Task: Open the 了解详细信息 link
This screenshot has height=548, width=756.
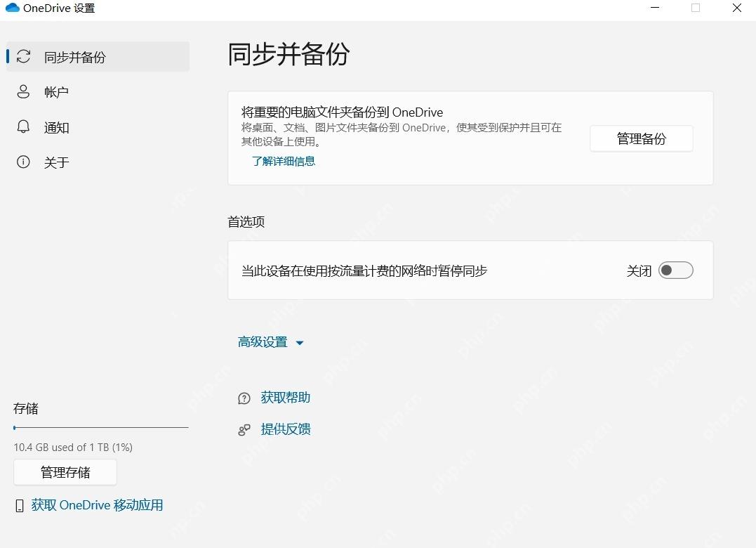Action: (284, 161)
